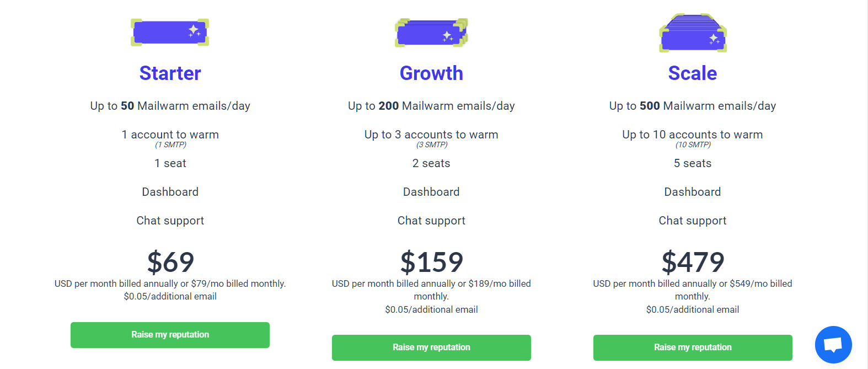Click the 200 Mailwarm emails/day text
This screenshot has height=369, width=868.
tap(431, 106)
